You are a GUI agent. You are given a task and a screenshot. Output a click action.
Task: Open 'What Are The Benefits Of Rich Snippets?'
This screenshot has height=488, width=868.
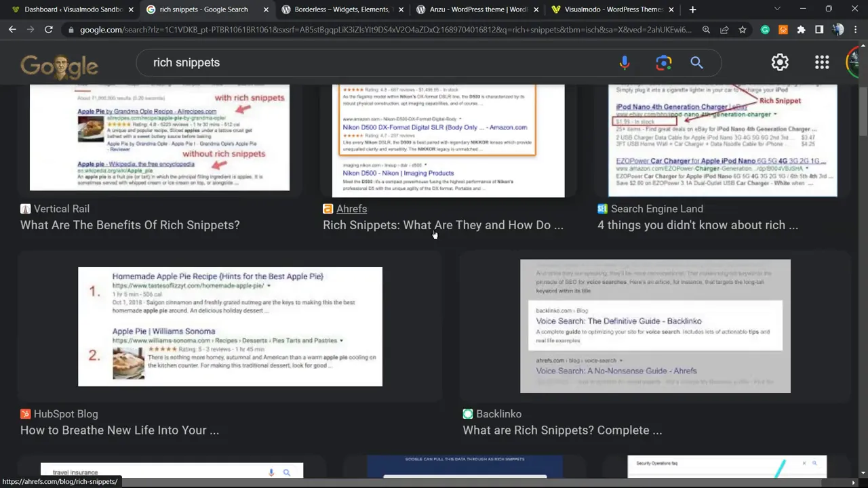tap(130, 225)
